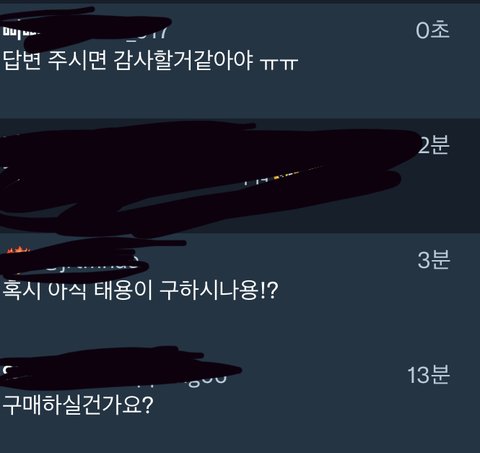Select the word 태용이 in the third message
The width and height of the screenshot is (480, 453).
(123, 291)
